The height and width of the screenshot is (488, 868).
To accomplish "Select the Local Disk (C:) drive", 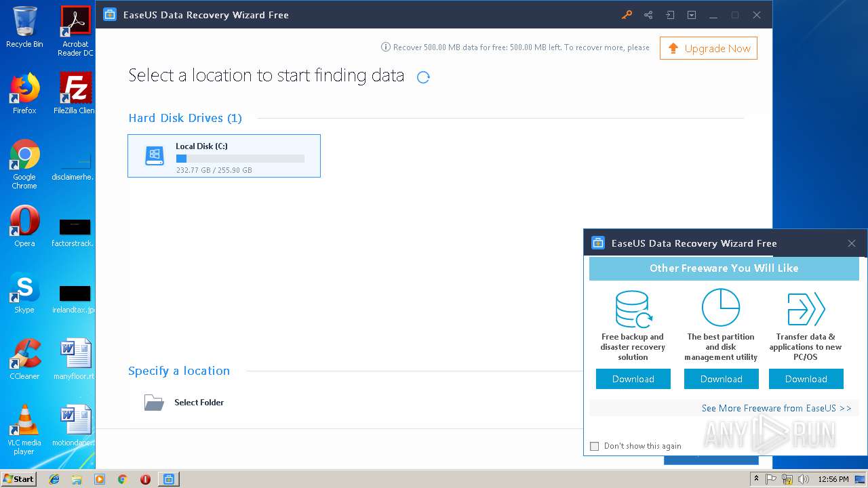I will [224, 156].
